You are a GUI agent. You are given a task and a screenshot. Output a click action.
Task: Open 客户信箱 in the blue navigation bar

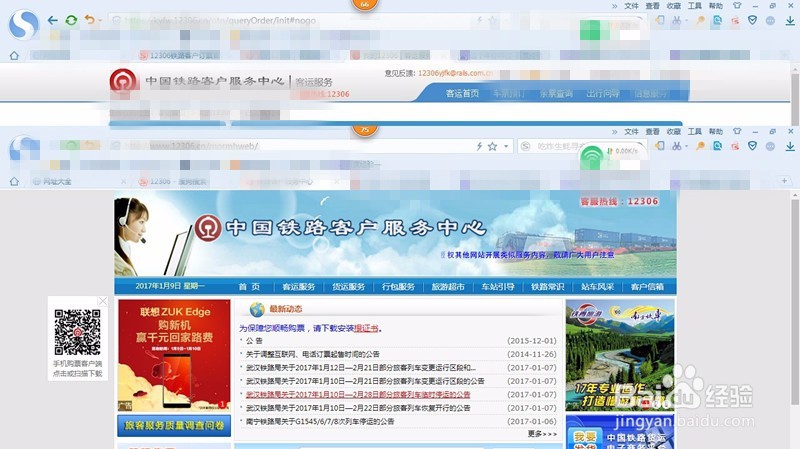pos(647,287)
